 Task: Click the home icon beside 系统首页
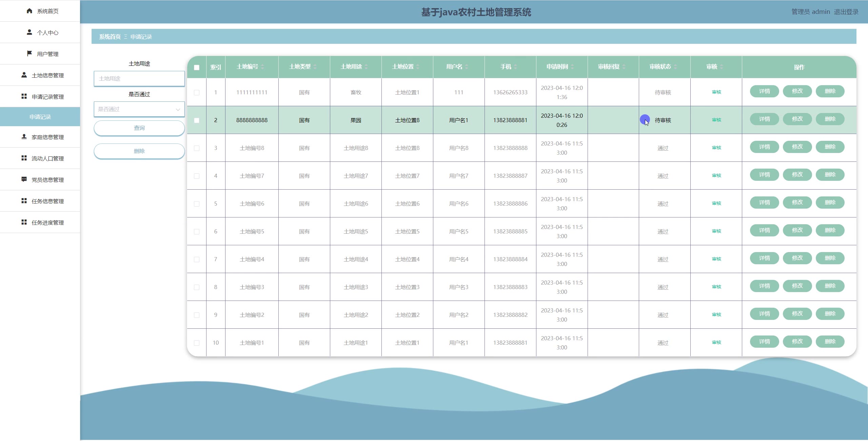click(29, 11)
